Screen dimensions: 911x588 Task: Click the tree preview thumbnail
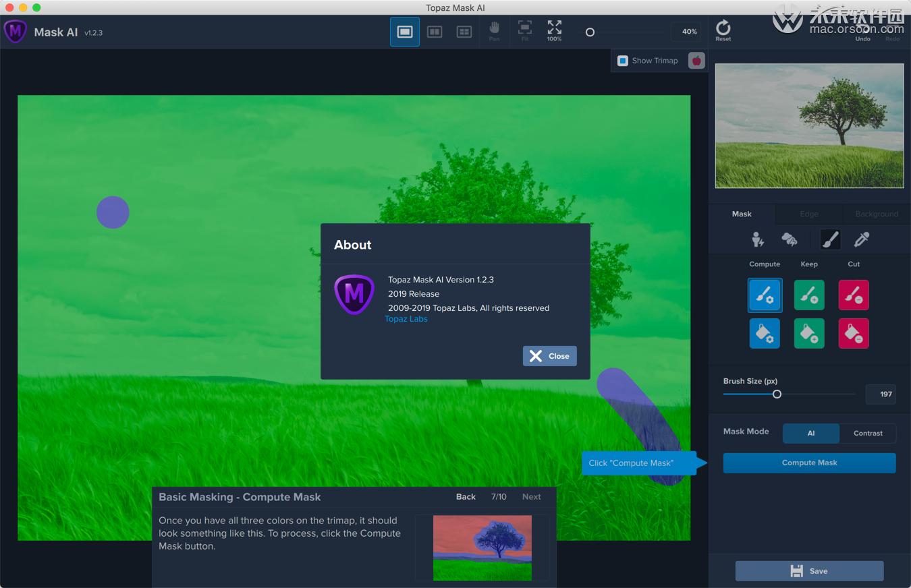coord(809,125)
